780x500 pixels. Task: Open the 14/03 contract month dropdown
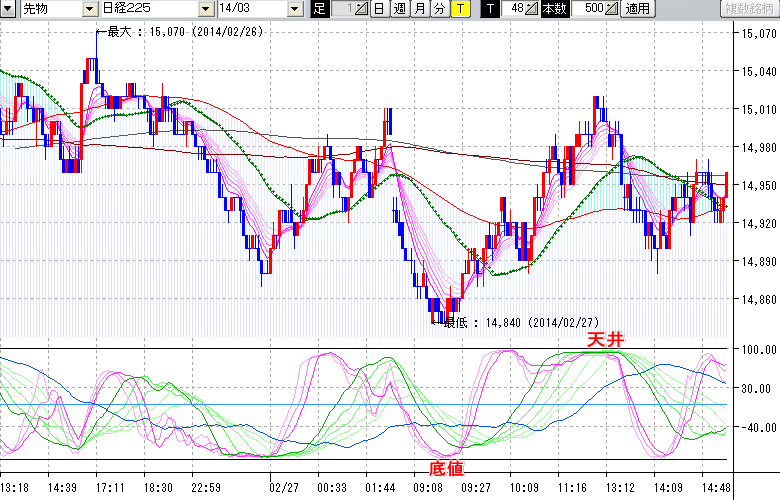pyautogui.click(x=294, y=9)
